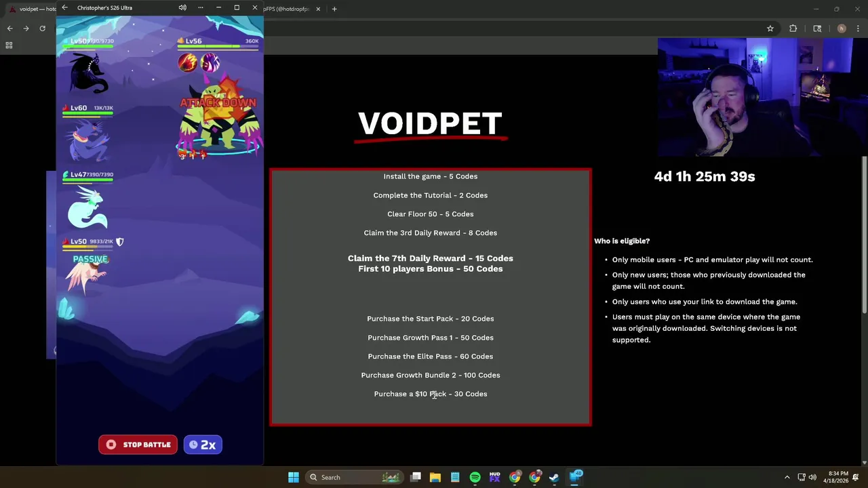868x488 pixels.
Task: Click 'Complete the Tutorial - 2 Codes'
Action: pyautogui.click(x=431, y=195)
